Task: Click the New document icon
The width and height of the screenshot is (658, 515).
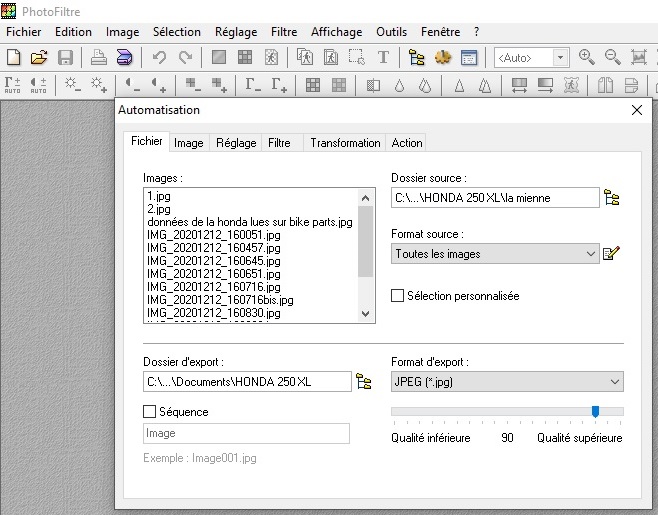Action: point(14,58)
